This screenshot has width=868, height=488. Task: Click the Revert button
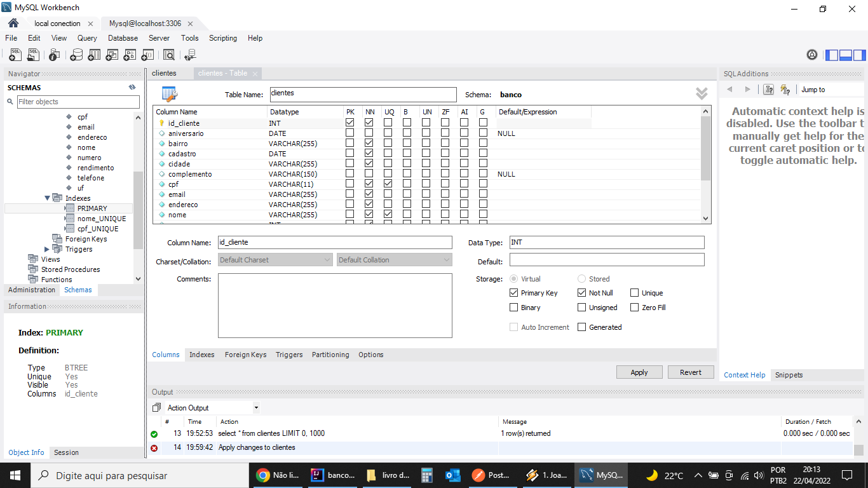click(691, 372)
